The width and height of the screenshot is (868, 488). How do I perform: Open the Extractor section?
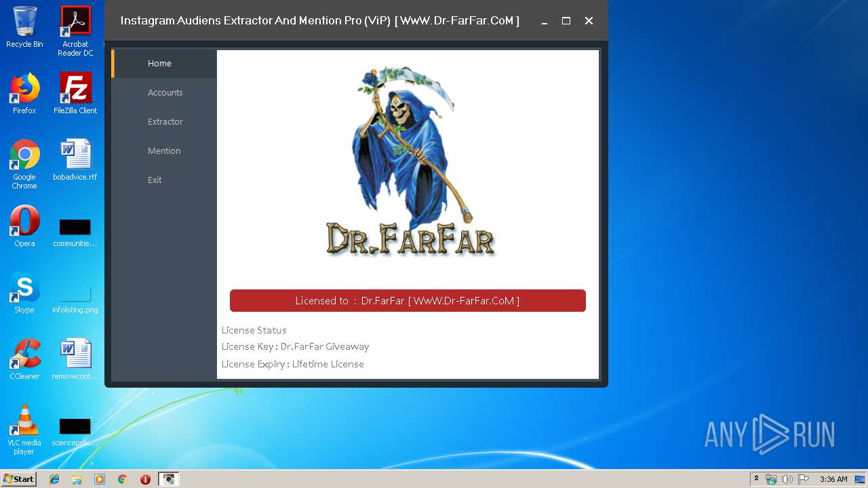tap(164, 122)
